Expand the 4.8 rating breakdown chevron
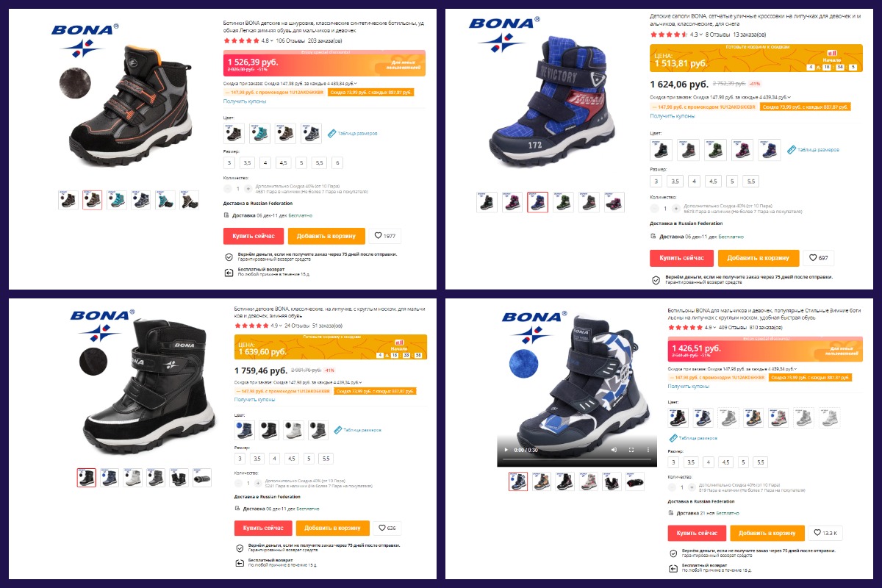The image size is (882, 588). tap(273, 41)
